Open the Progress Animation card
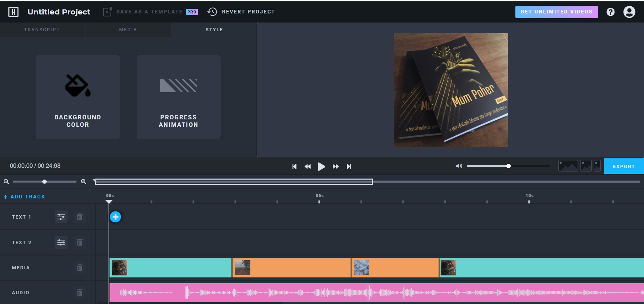 [x=179, y=97]
